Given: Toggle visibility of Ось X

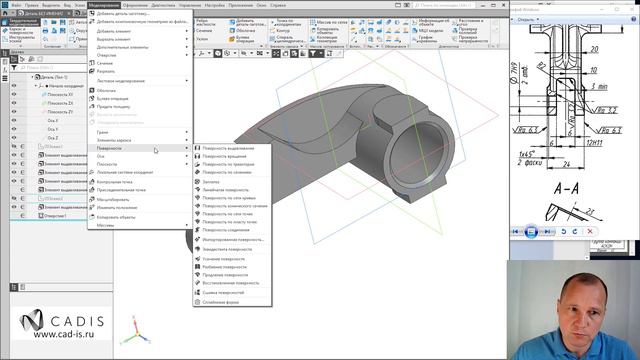Looking at the screenshot, I should (x=14, y=120).
